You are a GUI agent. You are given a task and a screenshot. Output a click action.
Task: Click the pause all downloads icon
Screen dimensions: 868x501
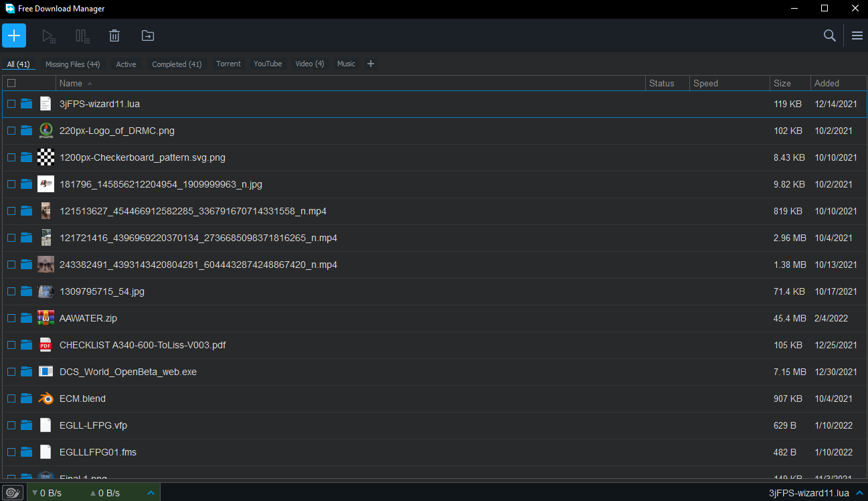point(82,36)
